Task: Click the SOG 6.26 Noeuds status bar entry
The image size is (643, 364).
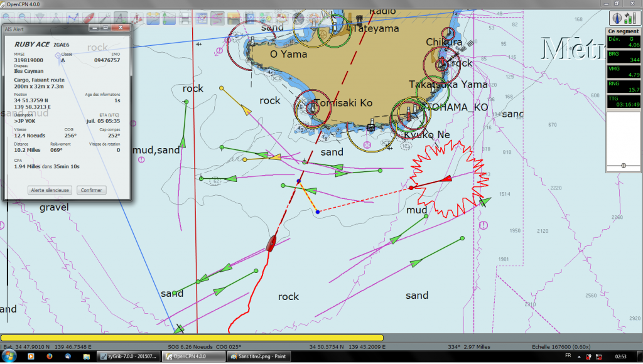Action: (190, 347)
